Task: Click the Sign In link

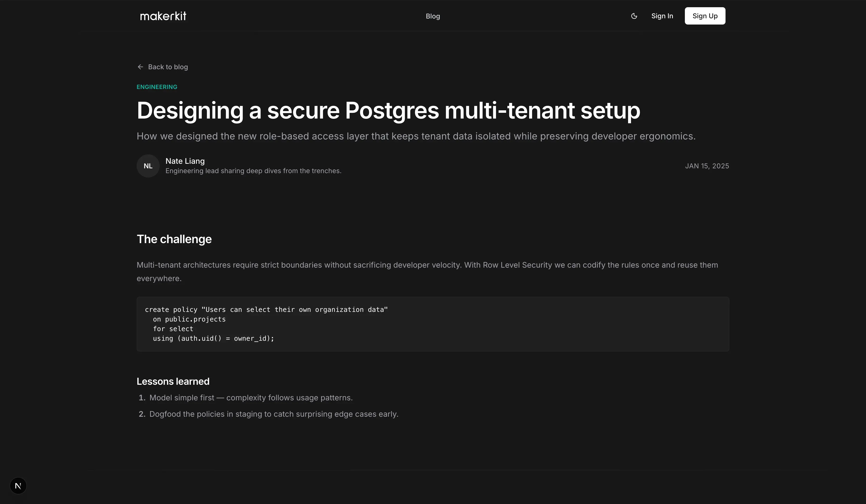Action: coord(662,16)
